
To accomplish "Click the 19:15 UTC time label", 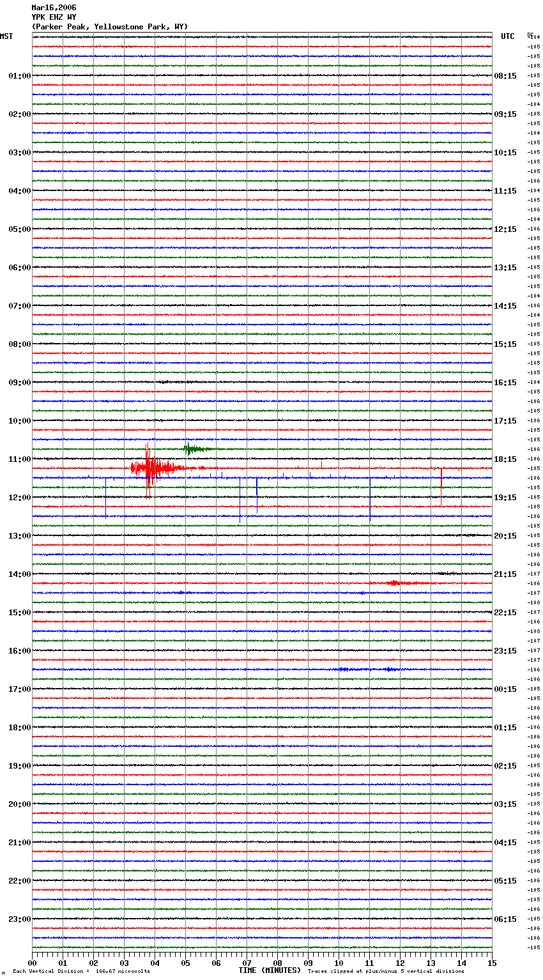I will coord(505,498).
